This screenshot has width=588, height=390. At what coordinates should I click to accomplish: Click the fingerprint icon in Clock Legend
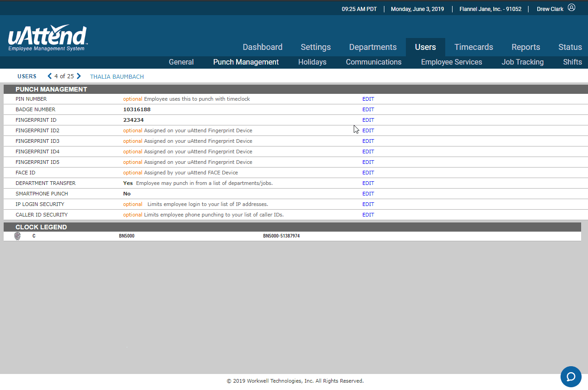pyautogui.click(x=18, y=236)
